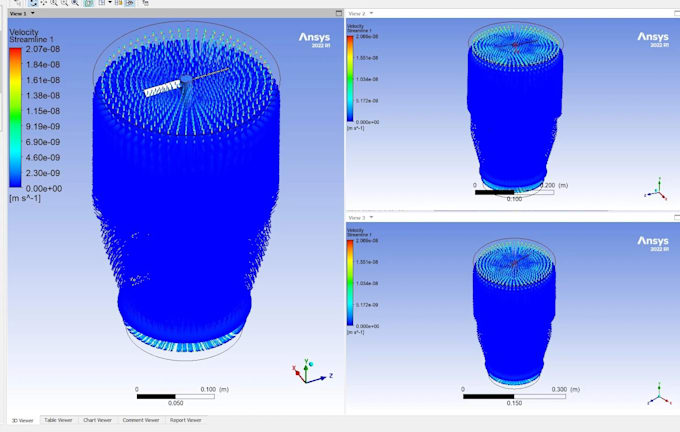
Task: Select the Pan tool in toolbar
Action: 43,3
